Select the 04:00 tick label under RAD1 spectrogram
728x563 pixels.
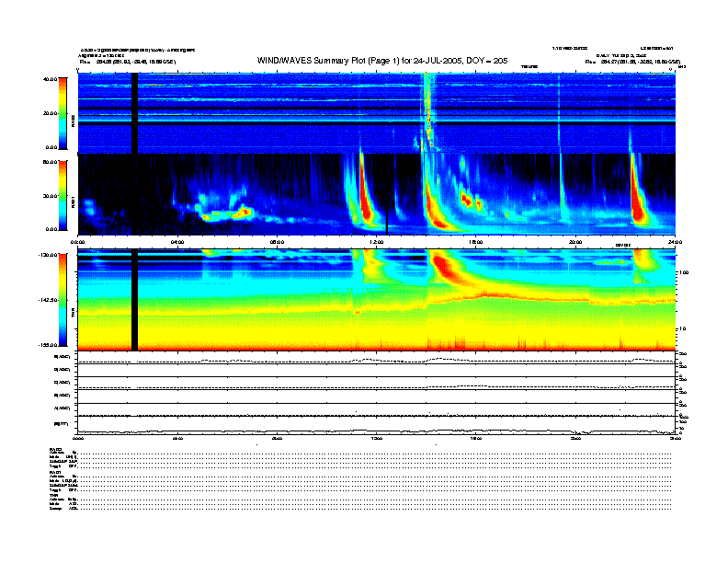coord(177,242)
